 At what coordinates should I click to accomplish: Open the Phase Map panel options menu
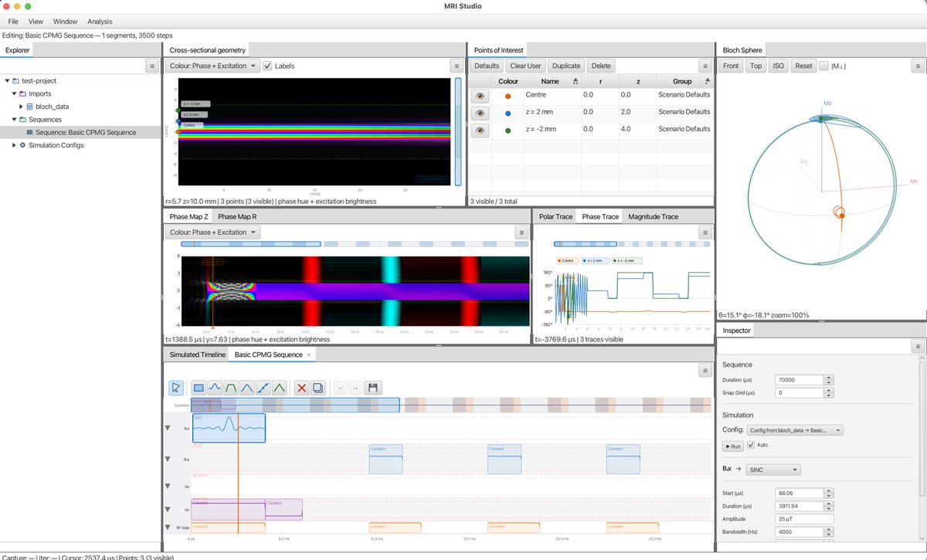pos(521,232)
